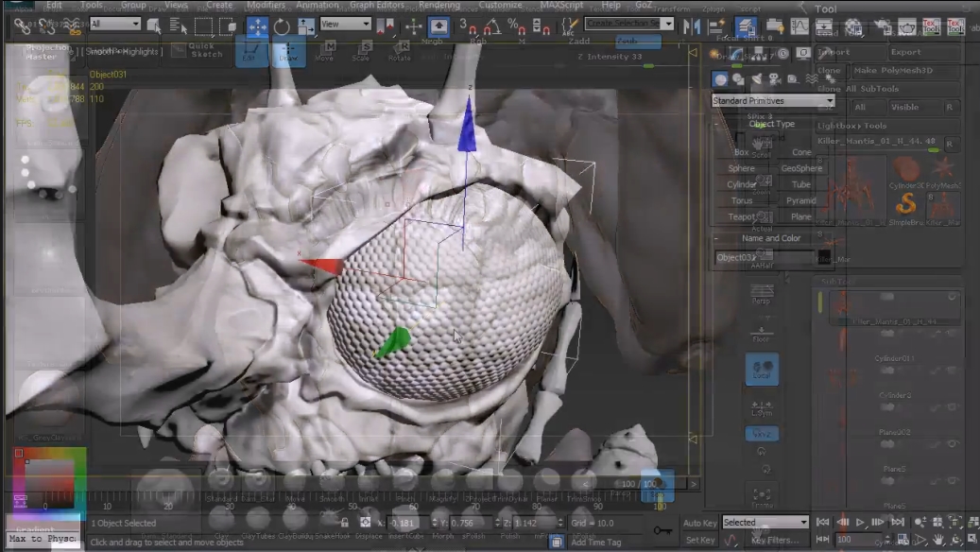
Task: Activate the Select Object tool
Action: (154, 26)
